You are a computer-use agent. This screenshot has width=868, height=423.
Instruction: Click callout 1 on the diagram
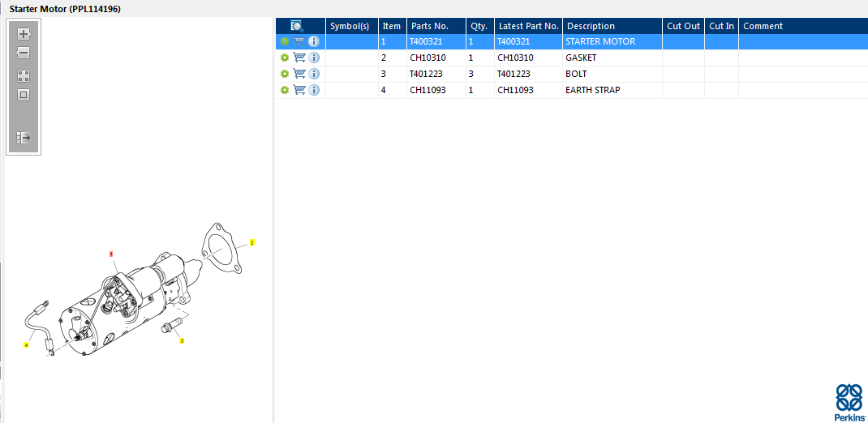(x=111, y=254)
